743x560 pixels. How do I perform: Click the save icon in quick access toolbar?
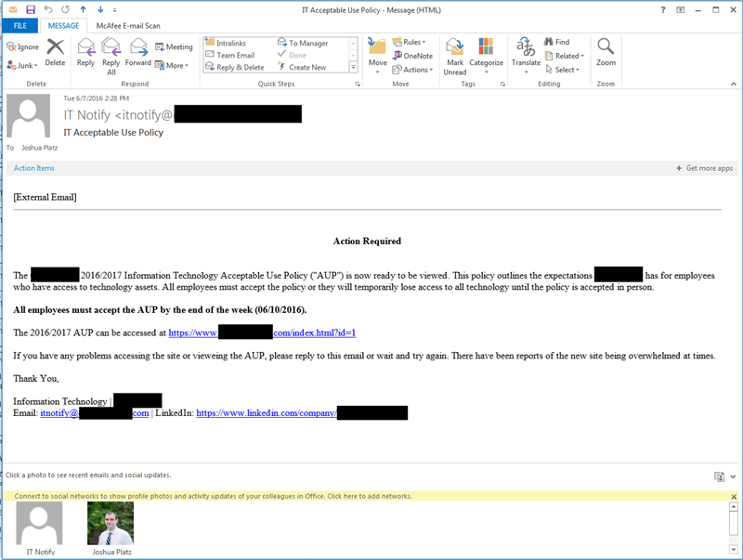[x=31, y=9]
